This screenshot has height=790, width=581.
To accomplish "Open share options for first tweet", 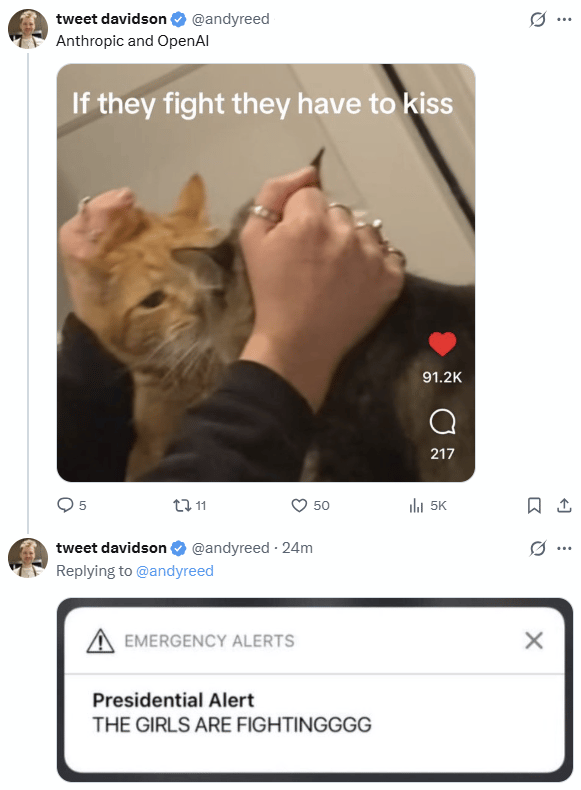I will click(x=564, y=505).
